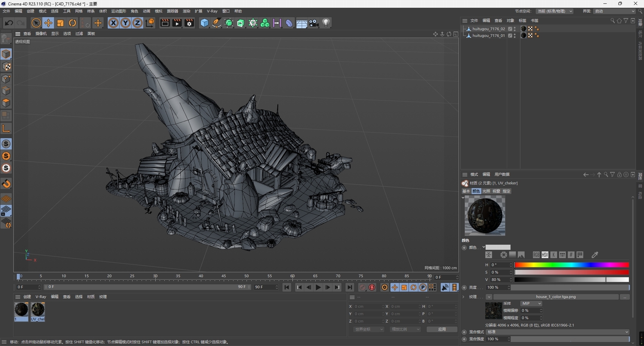Toggle visibility dots for huitugou_7176_02

click(515, 29)
